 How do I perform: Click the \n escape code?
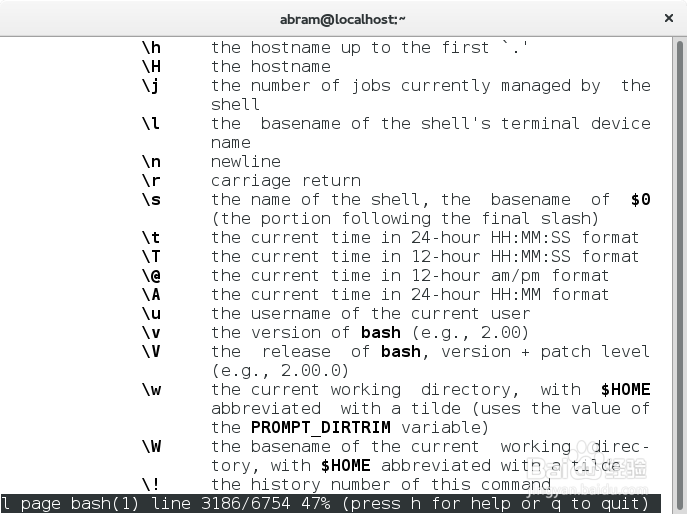tap(151, 162)
